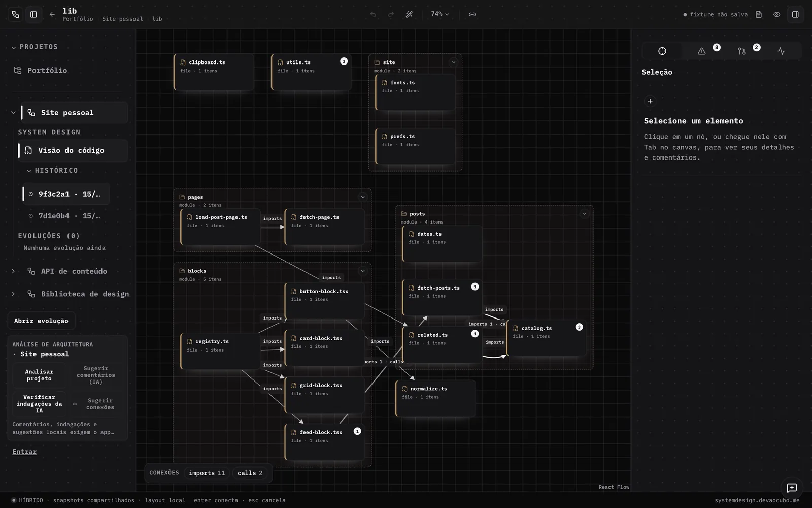Click the Entrar link
This screenshot has width=812, height=508.
click(x=24, y=452)
